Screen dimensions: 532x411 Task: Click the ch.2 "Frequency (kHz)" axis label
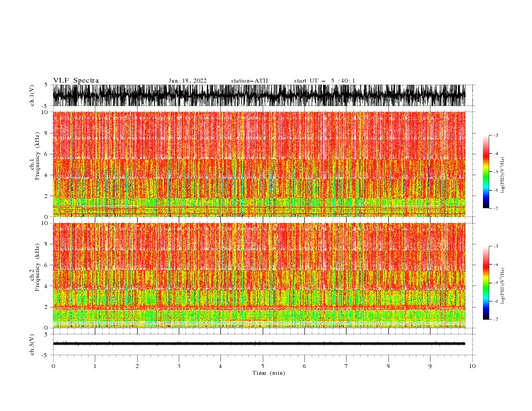point(38,267)
